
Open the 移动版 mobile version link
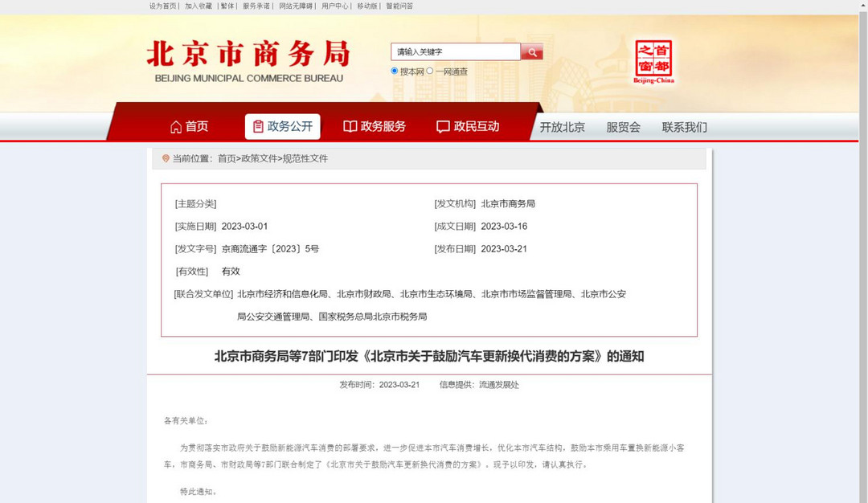point(367,6)
